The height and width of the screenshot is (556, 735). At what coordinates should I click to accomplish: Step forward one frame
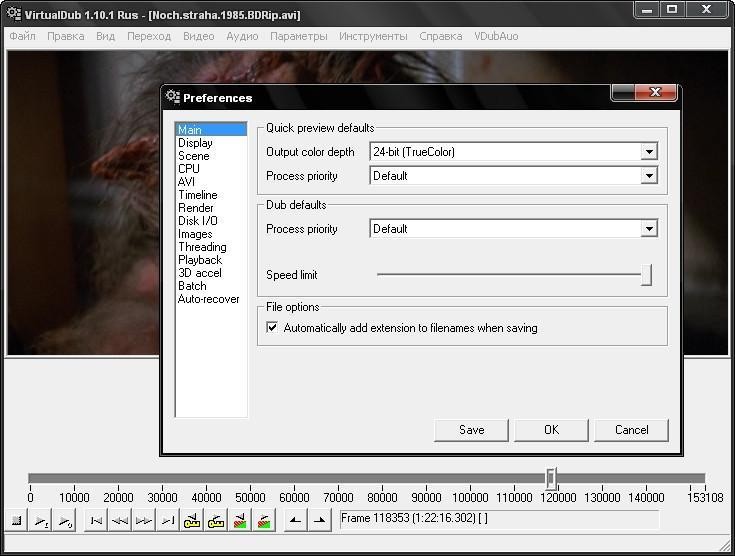(x=144, y=520)
